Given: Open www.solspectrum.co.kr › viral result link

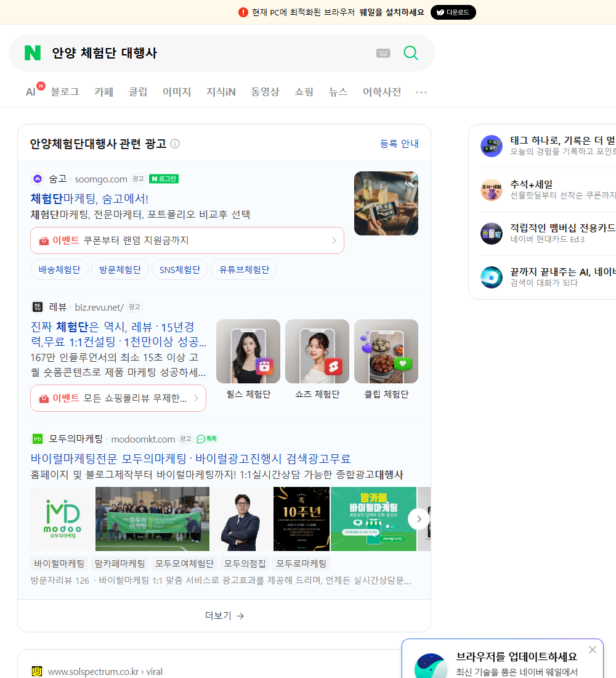Looking at the screenshot, I should click(x=105, y=671).
